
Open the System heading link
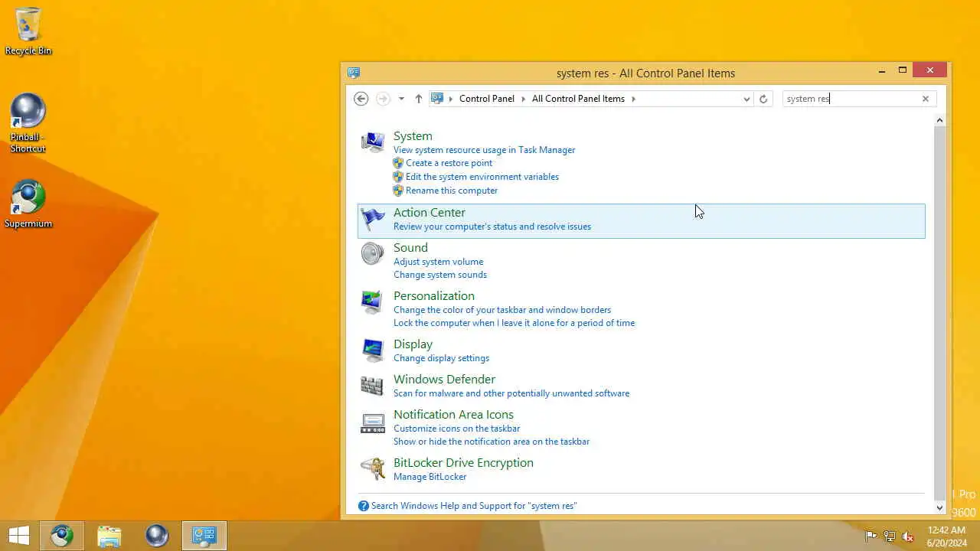point(413,135)
